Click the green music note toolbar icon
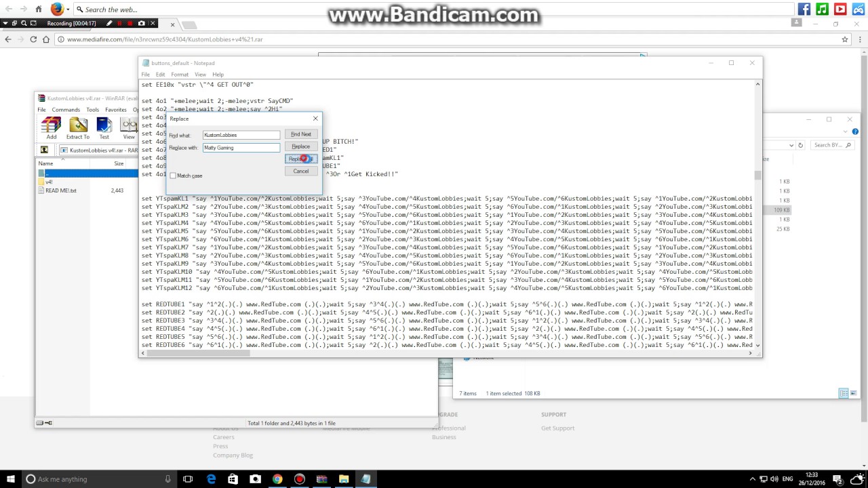 [x=823, y=9]
